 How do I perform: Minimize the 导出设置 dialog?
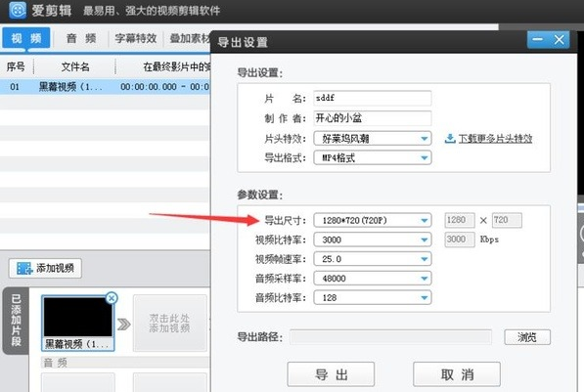click(x=538, y=40)
